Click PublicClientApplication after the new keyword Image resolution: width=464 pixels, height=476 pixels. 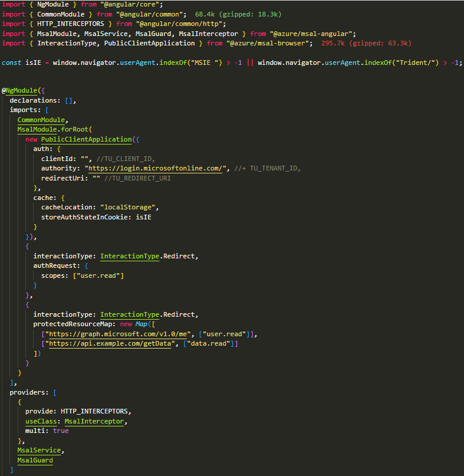pos(86,139)
